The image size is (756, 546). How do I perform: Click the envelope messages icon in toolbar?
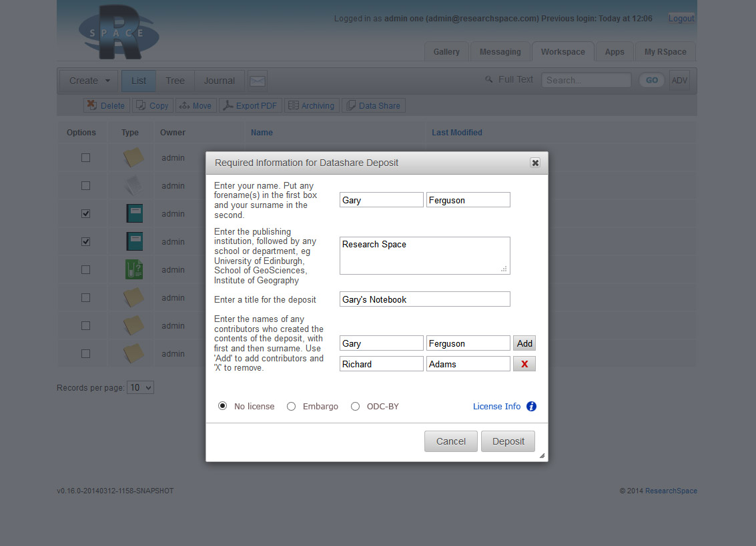pos(258,81)
